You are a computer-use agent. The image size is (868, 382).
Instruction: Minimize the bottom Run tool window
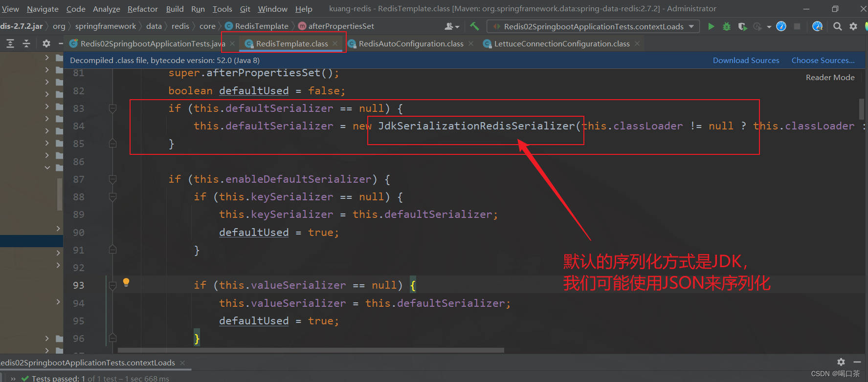(857, 362)
